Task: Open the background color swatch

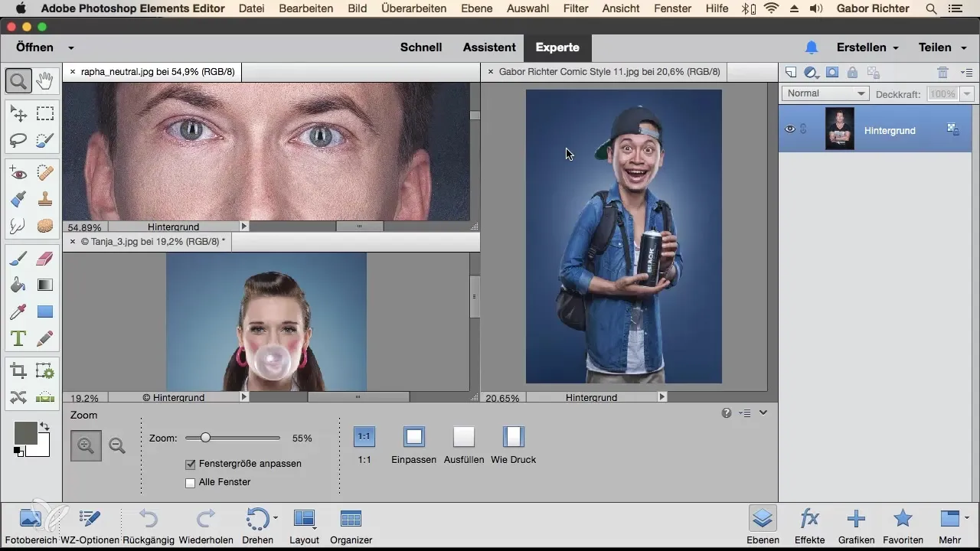Action: 41,449
